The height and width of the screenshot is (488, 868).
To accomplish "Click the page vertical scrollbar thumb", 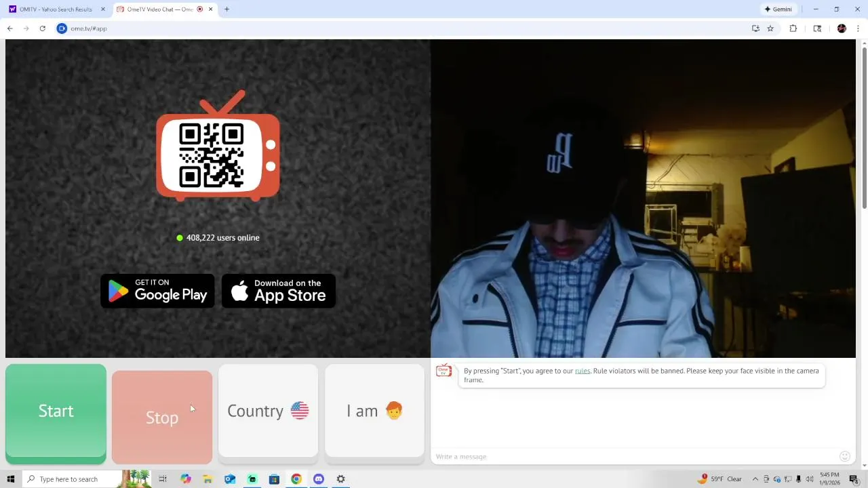I will (x=864, y=129).
